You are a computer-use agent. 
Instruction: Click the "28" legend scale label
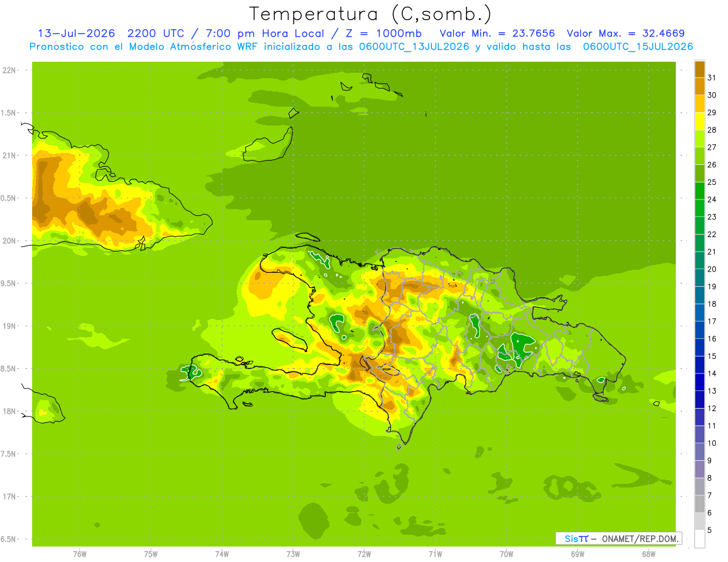click(712, 130)
